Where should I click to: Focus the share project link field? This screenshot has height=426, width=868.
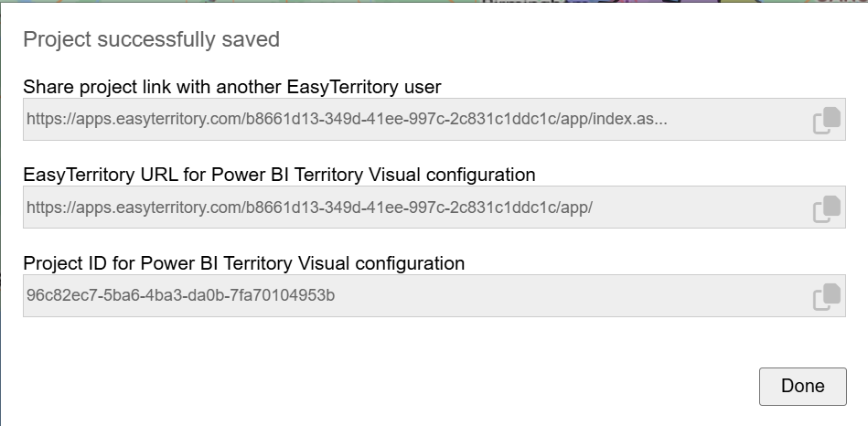pyautogui.click(x=412, y=119)
